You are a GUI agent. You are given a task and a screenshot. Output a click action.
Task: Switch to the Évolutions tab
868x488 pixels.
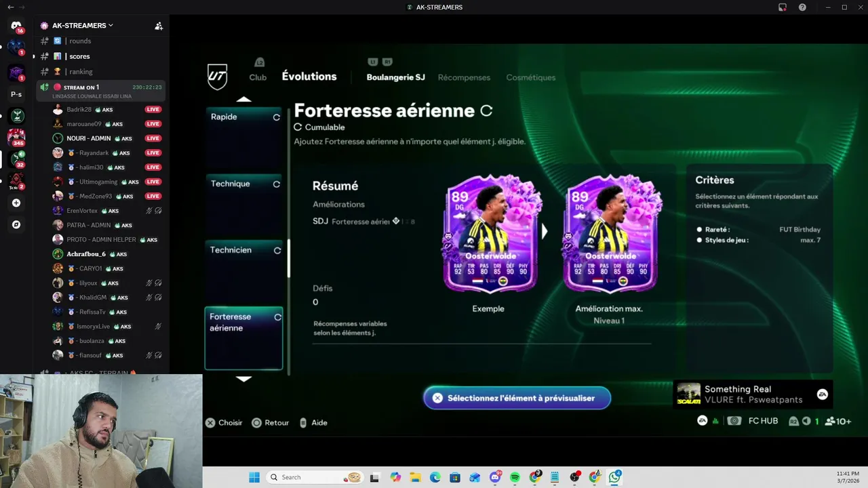(309, 77)
